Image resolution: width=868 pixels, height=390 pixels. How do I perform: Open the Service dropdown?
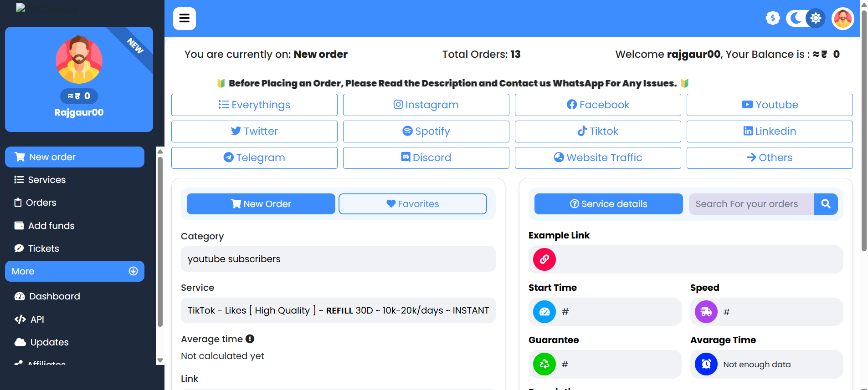click(x=338, y=310)
